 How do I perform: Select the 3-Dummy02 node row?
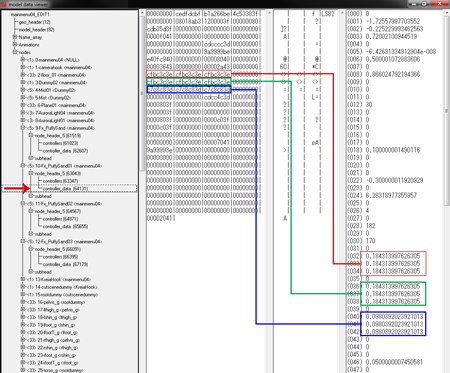tap(57, 82)
